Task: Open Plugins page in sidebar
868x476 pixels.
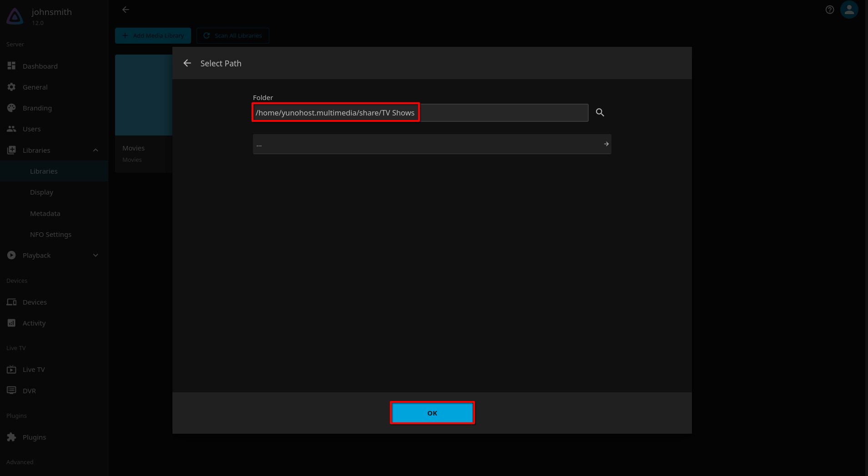Action: (54, 437)
